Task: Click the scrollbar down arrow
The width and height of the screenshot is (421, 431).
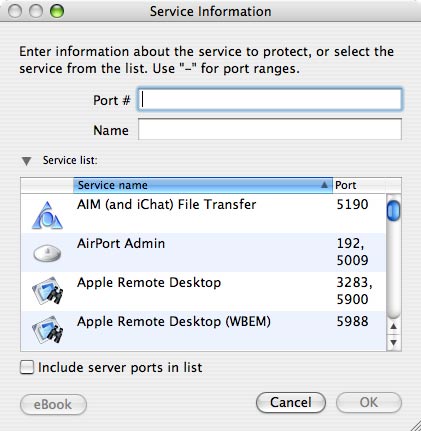Action: click(394, 342)
